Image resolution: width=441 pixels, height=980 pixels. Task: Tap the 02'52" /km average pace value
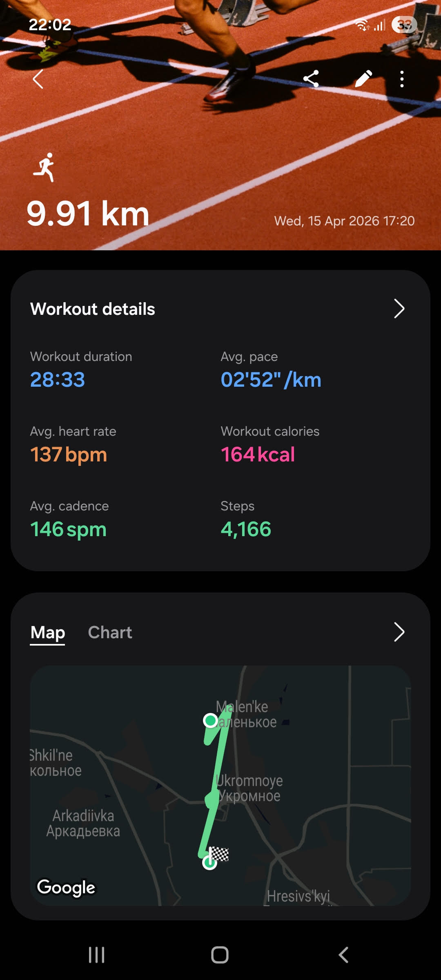click(271, 380)
